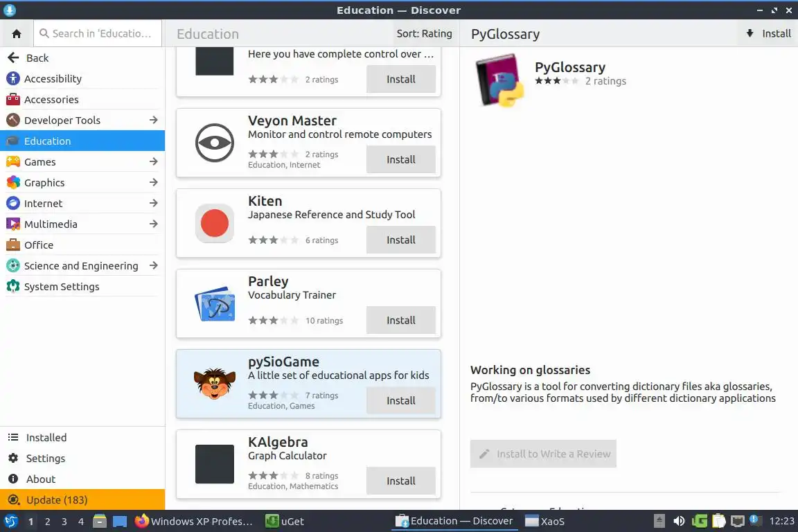
Task: Click the partially visible top card Install
Action: pyautogui.click(x=400, y=79)
